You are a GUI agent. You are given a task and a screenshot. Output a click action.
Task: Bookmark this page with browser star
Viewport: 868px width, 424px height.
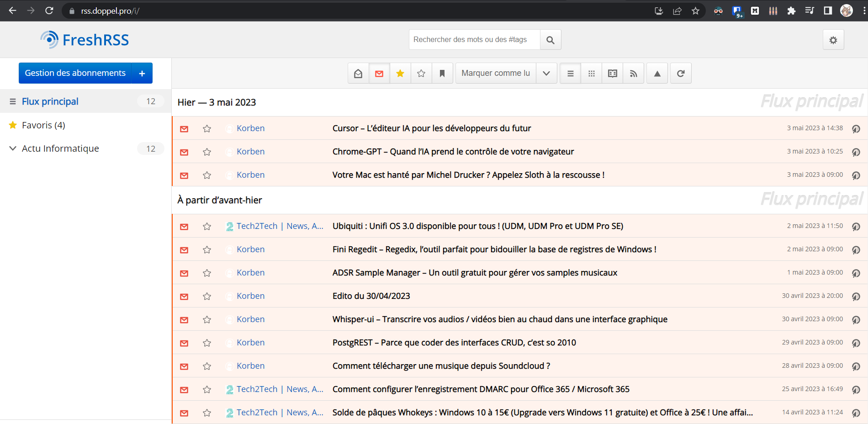tap(695, 11)
